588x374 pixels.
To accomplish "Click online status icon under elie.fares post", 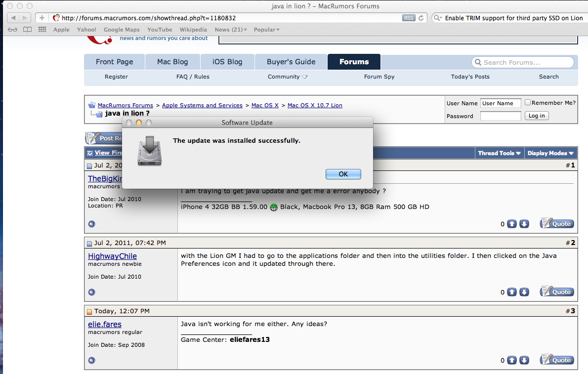I will click(91, 361).
